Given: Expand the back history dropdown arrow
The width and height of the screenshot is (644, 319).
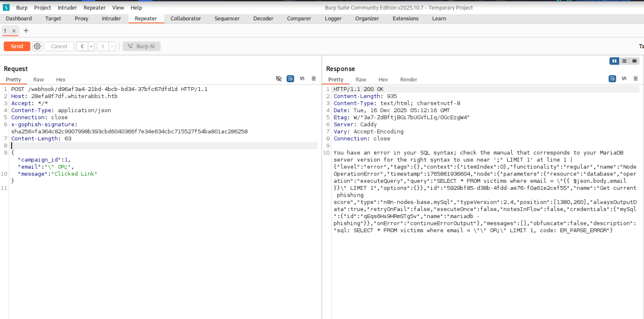Looking at the screenshot, I should [x=91, y=46].
